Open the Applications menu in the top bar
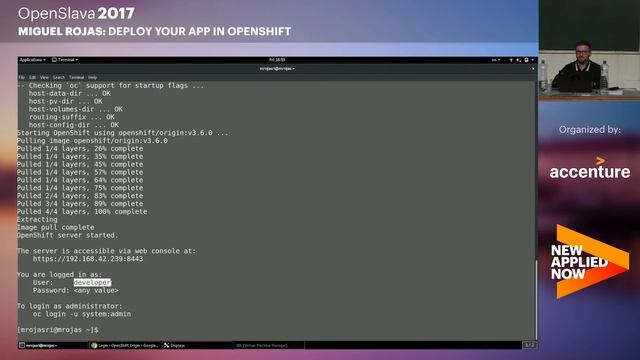 [33, 60]
